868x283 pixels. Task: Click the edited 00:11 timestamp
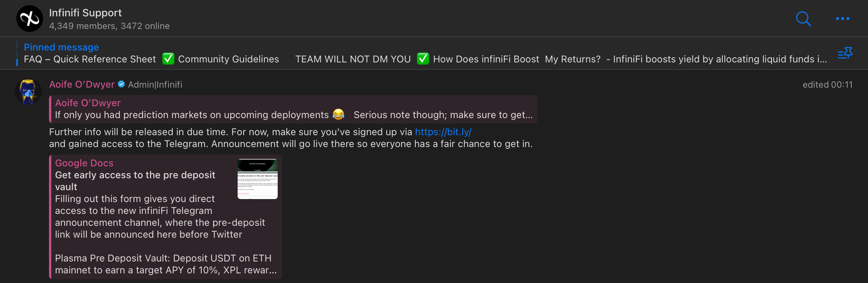(x=827, y=85)
